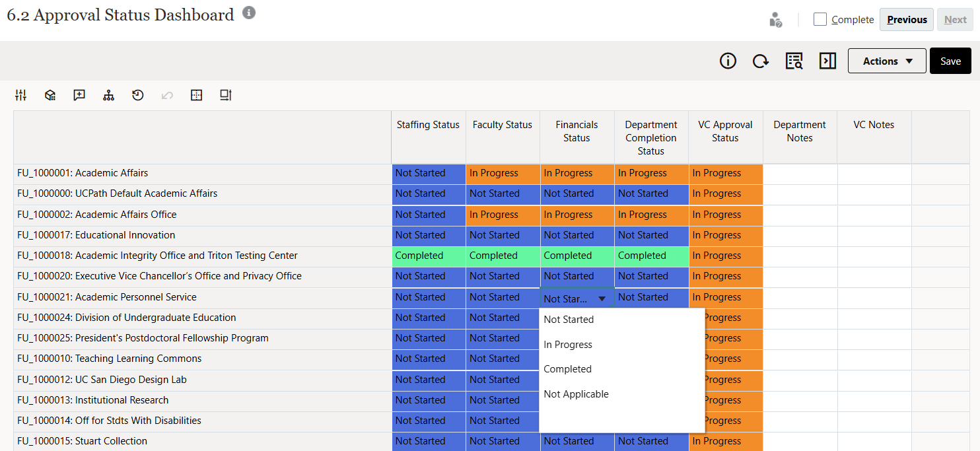Click the grid formatting icon
Screen dimensions: 980x451
coord(196,95)
